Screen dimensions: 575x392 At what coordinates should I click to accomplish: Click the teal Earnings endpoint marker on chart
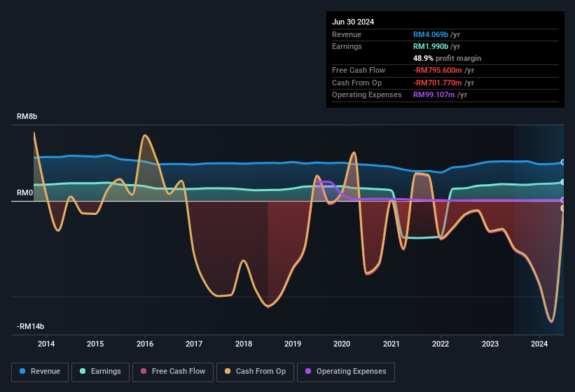563,182
